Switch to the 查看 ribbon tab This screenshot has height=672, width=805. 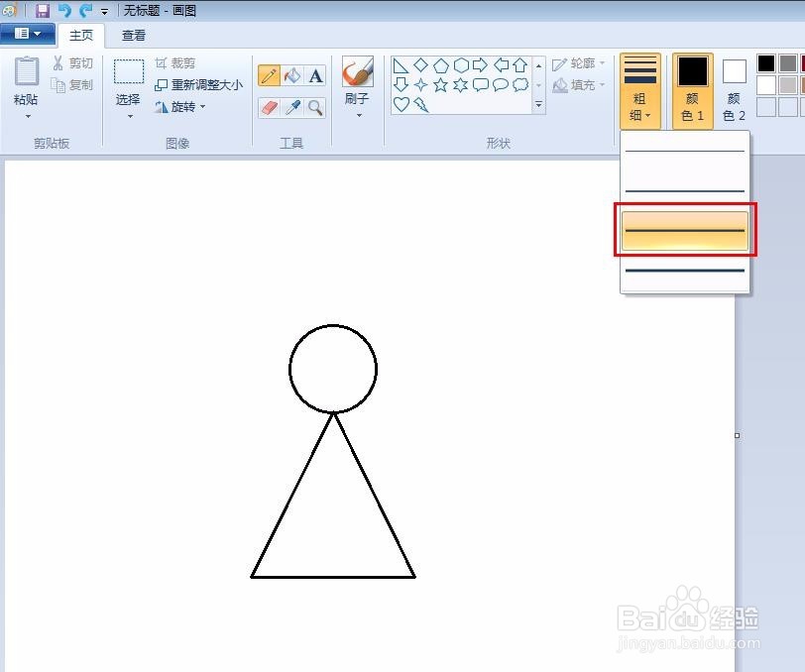[x=133, y=34]
